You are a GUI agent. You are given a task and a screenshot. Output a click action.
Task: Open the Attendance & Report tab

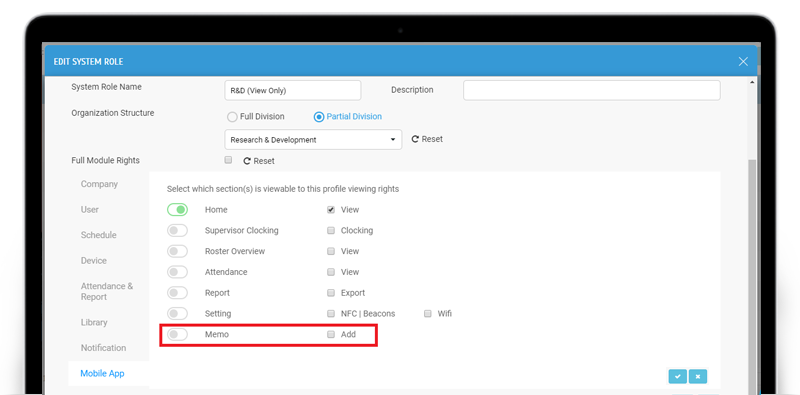[x=107, y=291]
